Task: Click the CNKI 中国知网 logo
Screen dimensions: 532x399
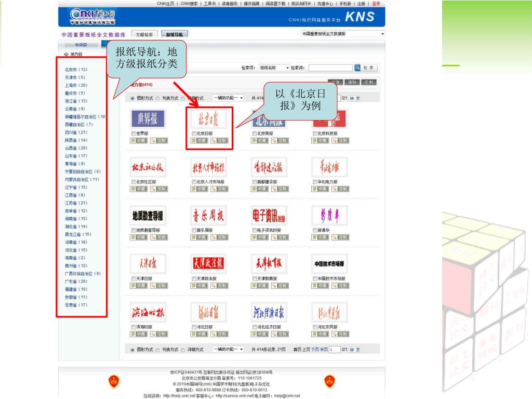Action: pos(92,16)
